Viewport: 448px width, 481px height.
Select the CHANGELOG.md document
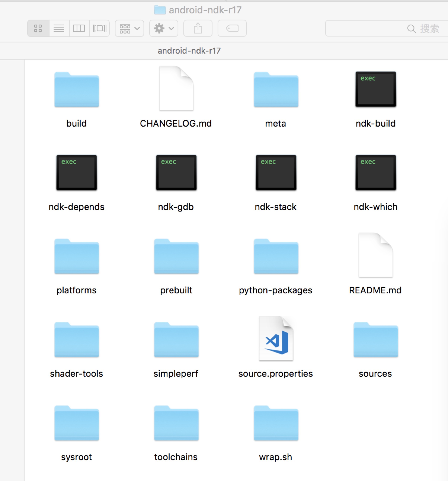[176, 89]
